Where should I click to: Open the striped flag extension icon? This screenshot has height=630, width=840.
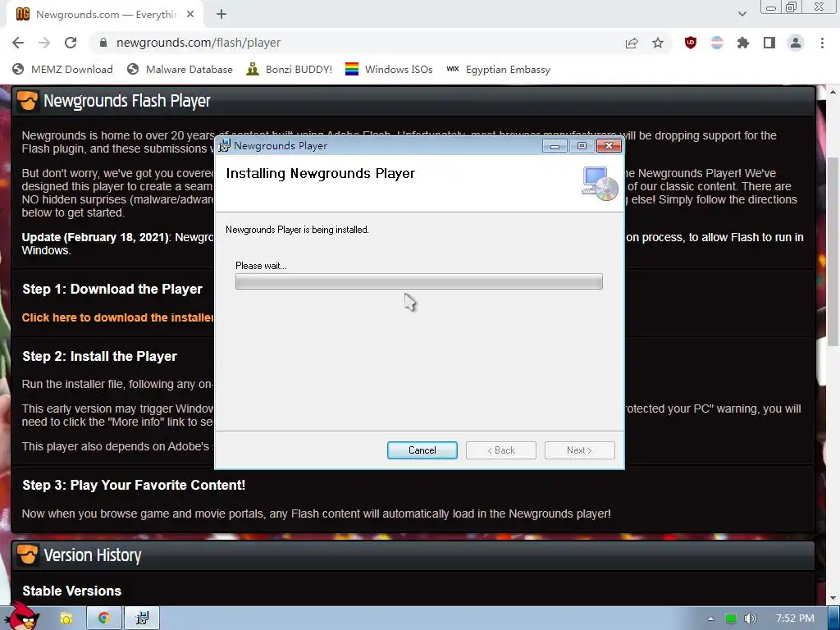(x=717, y=43)
